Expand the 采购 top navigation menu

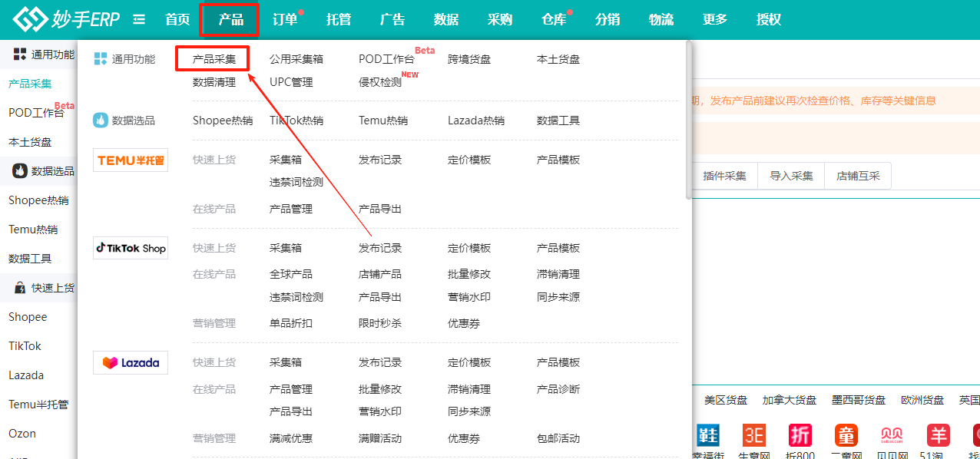(x=500, y=20)
